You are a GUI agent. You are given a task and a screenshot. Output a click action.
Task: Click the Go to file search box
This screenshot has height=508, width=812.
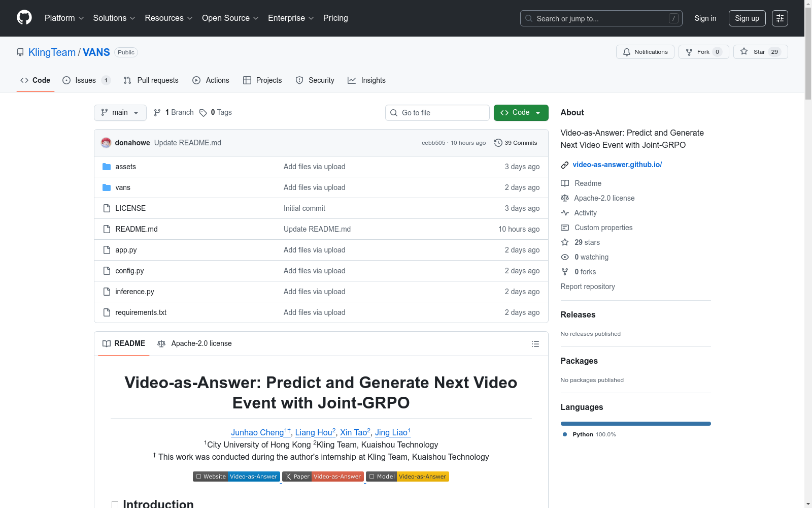[437, 113]
